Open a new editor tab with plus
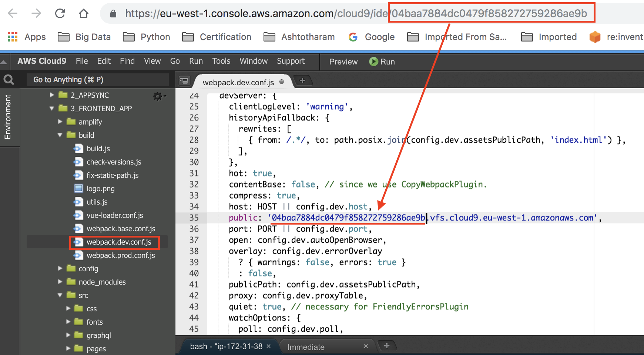 tap(302, 80)
